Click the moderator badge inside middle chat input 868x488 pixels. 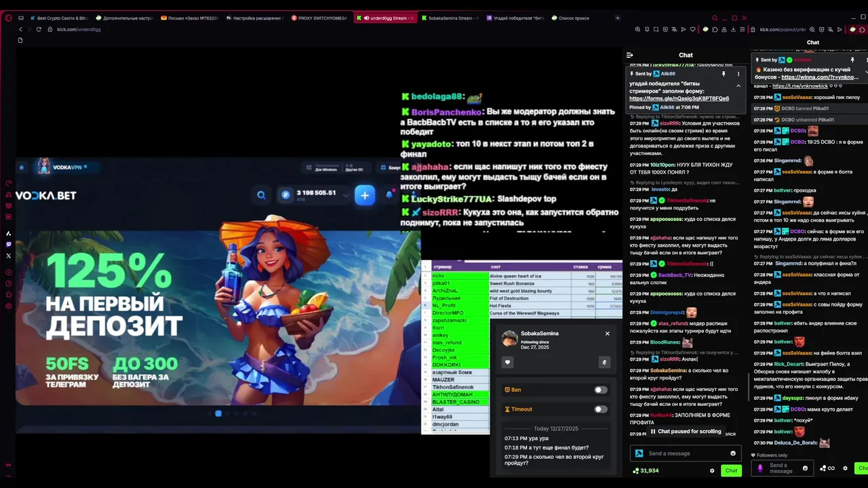[639, 453]
